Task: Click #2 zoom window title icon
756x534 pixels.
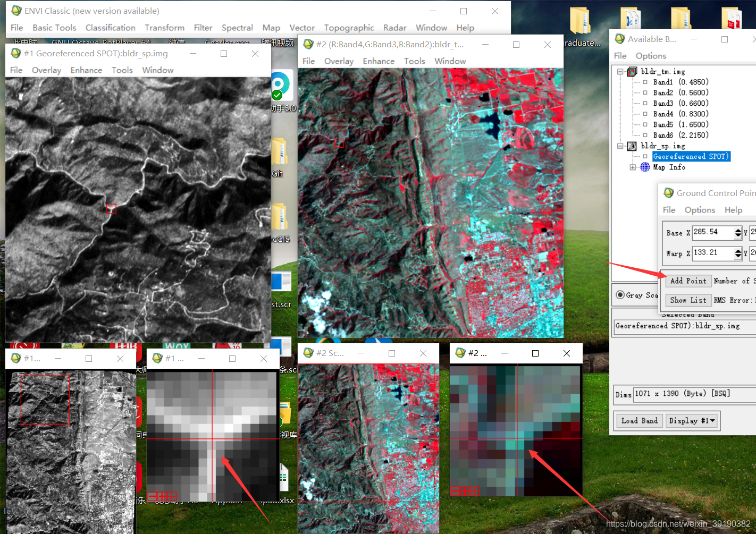Action: (460, 353)
